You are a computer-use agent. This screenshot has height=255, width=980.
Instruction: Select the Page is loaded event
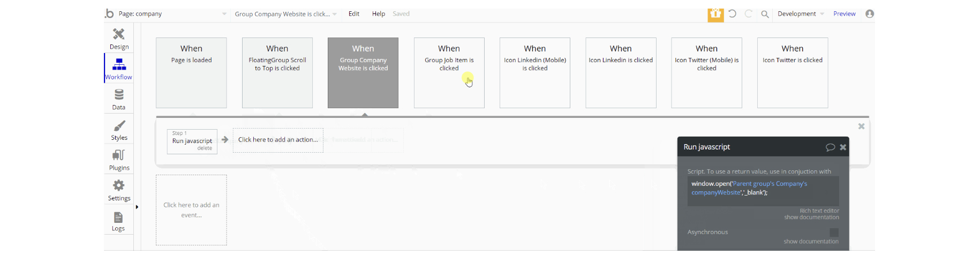click(x=191, y=73)
